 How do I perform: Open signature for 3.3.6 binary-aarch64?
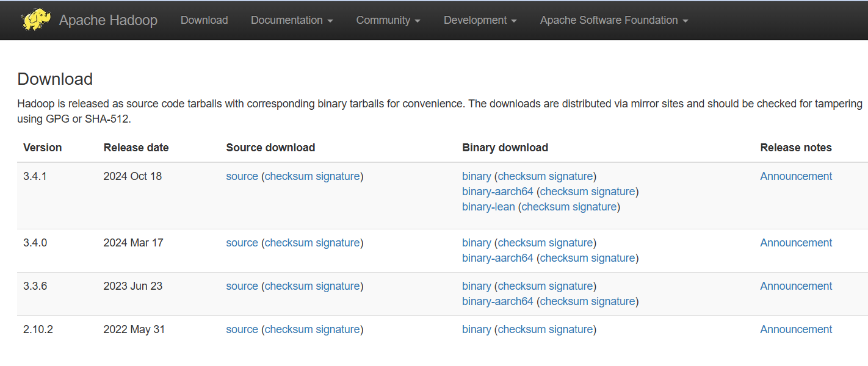[x=613, y=301]
